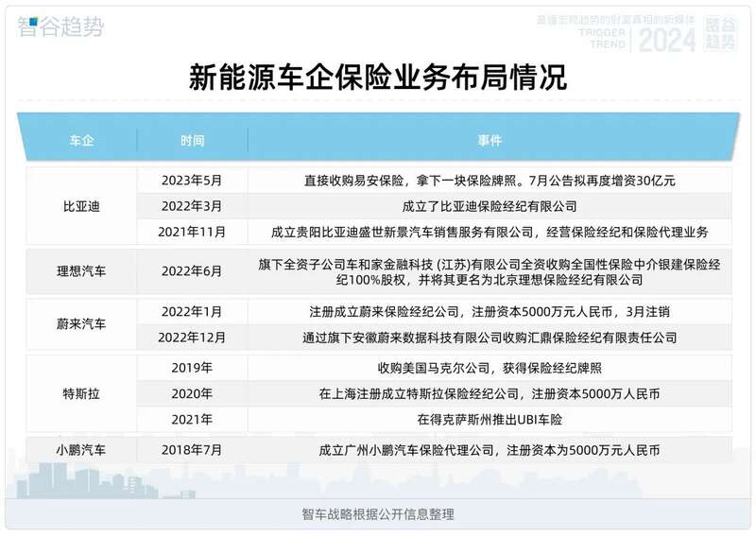Click the "蔚来汽车" company cell
756x555 pixels.
pyautogui.click(x=81, y=324)
